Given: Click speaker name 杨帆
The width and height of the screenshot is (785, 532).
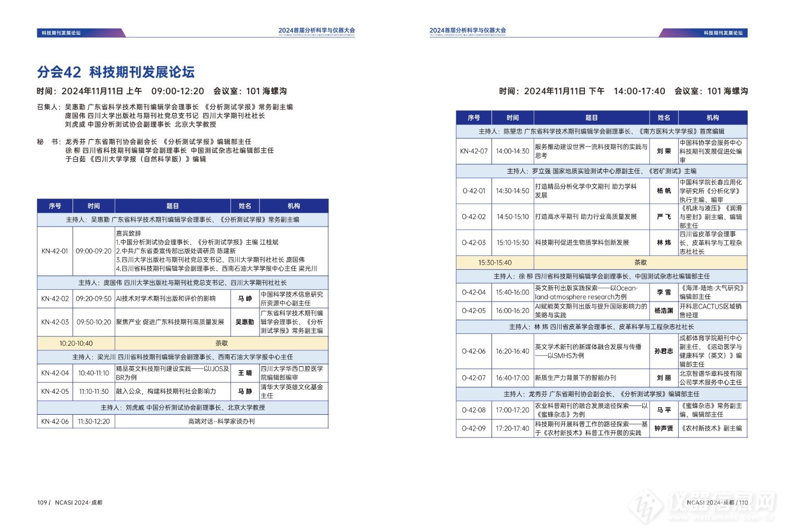Looking at the screenshot, I should pos(664,191).
